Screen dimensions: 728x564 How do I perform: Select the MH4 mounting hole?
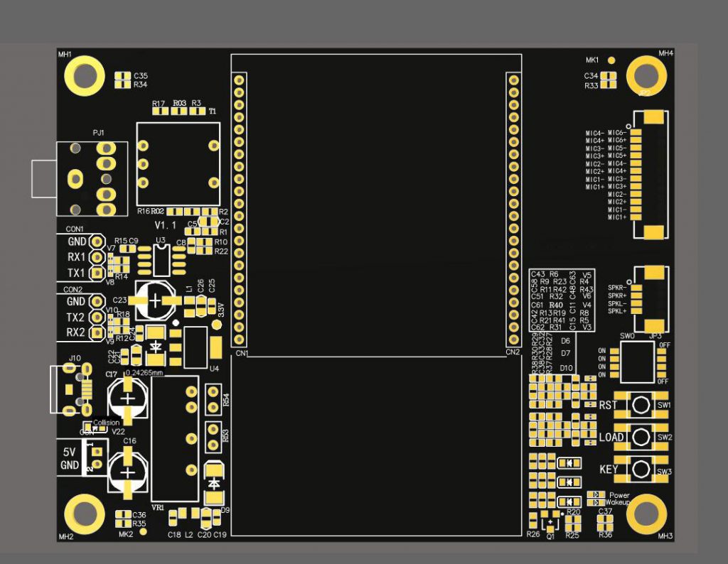[x=646, y=75]
